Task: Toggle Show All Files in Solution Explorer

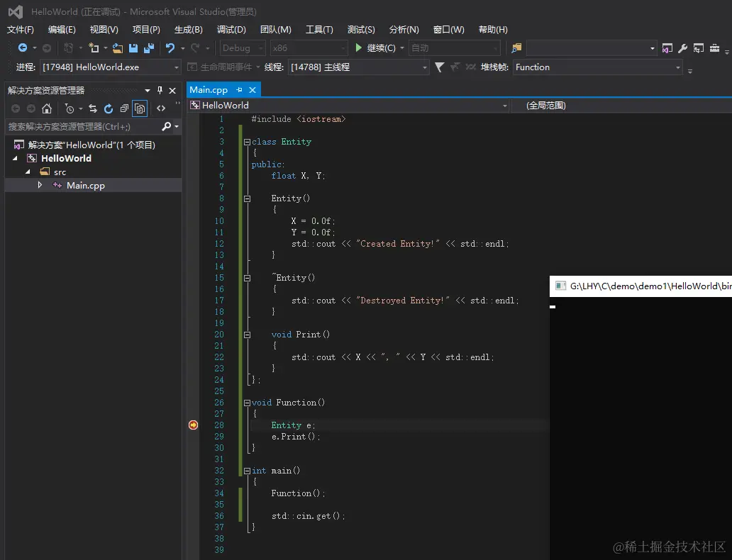Action: (x=140, y=108)
